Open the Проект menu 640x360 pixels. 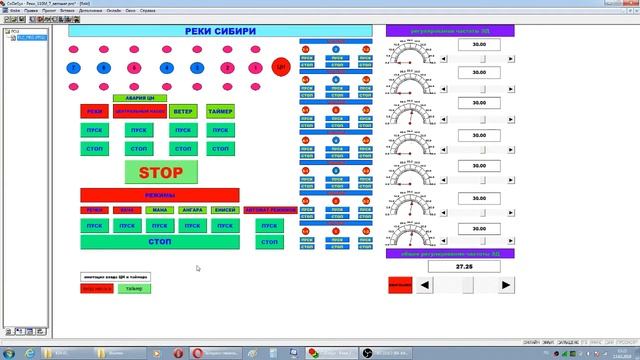(49, 11)
